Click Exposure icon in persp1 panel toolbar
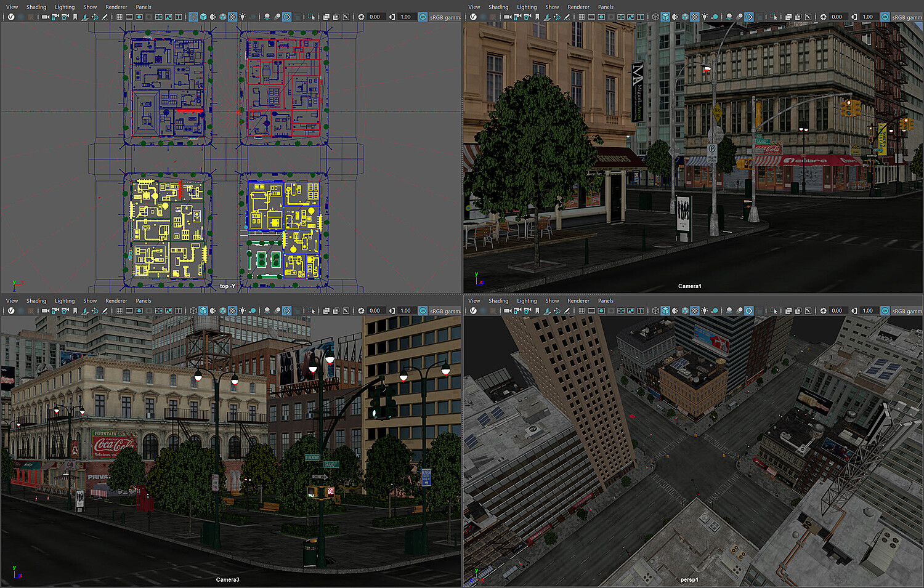Viewport: 924px width, 588px height. [x=823, y=311]
